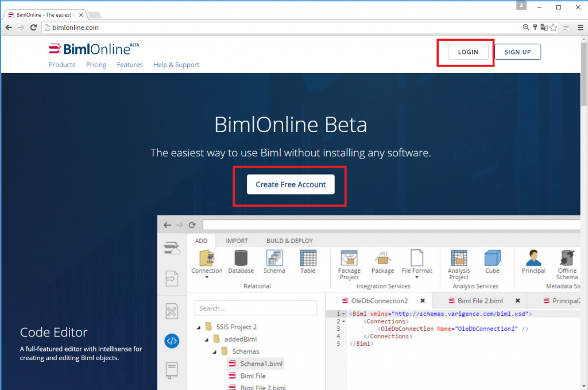This screenshot has width=588, height=390.
Task: Click the SIGN UP button
Action: [517, 52]
